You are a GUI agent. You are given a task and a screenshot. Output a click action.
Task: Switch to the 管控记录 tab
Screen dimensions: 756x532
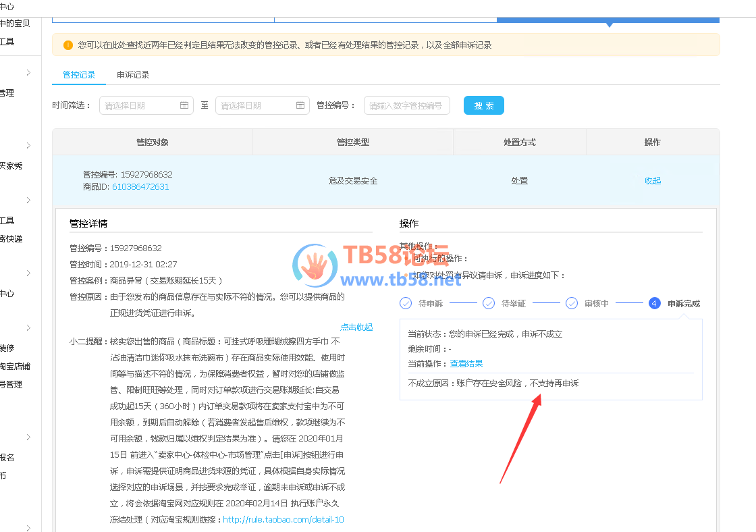pos(79,75)
